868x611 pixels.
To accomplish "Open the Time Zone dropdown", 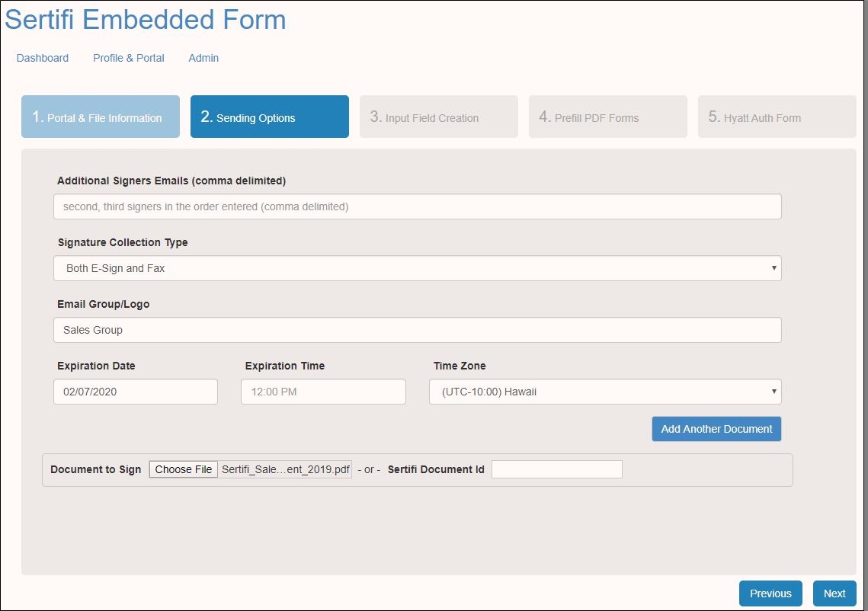I will 605,392.
